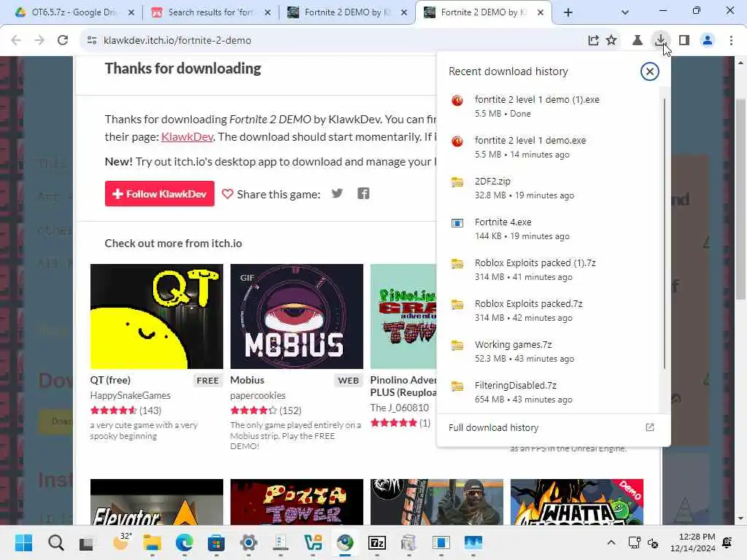Close the OT6.5.7z Google Drive tab

point(131,12)
